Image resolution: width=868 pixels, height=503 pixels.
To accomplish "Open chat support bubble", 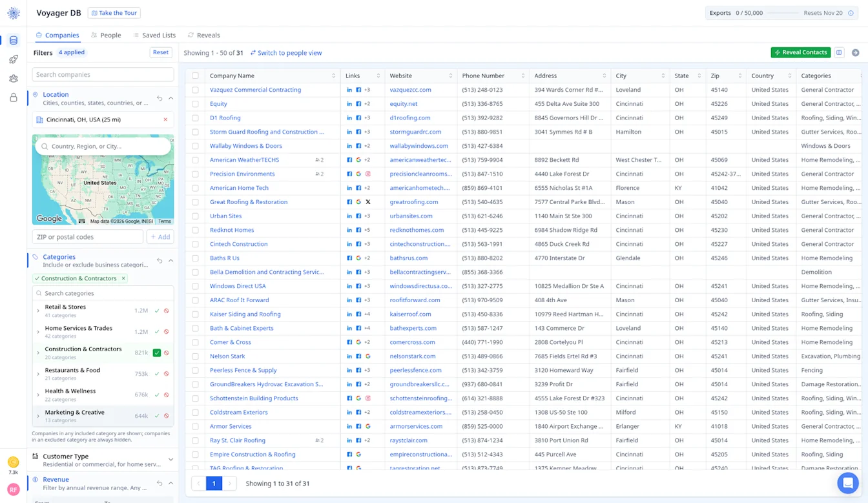I will (847, 482).
